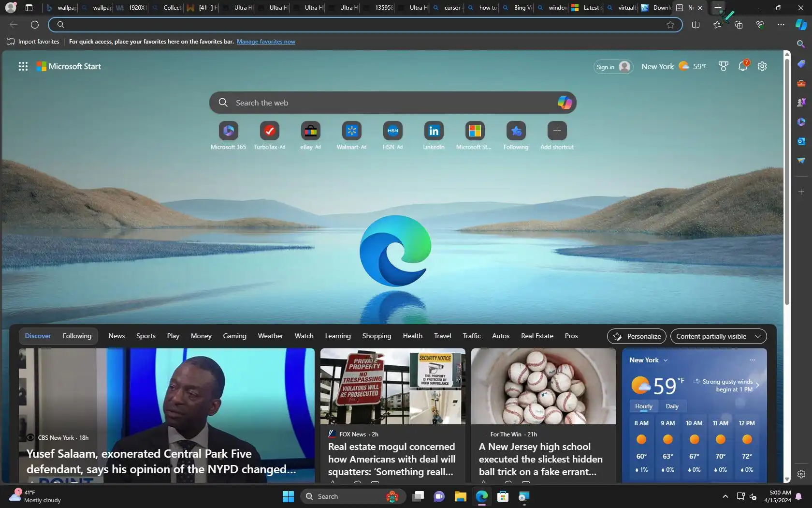Select the Following tab in the feed bar
The width and height of the screenshot is (812, 508).
tap(77, 336)
